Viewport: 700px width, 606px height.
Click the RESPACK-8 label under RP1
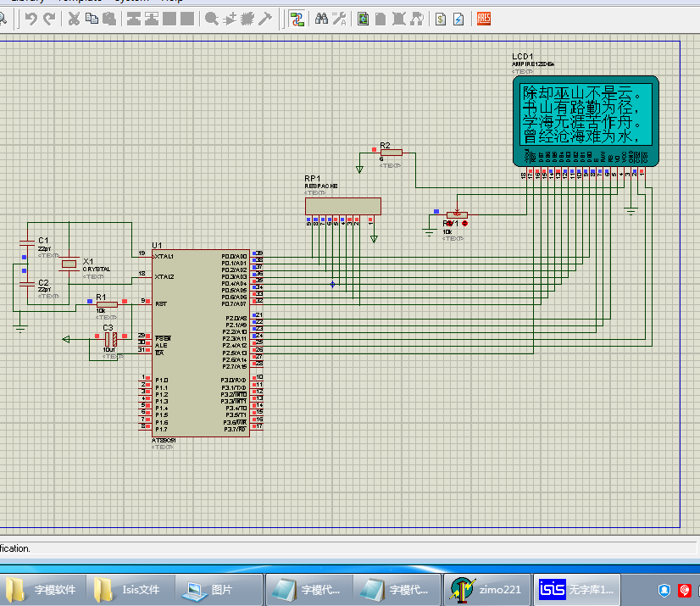coord(321,186)
